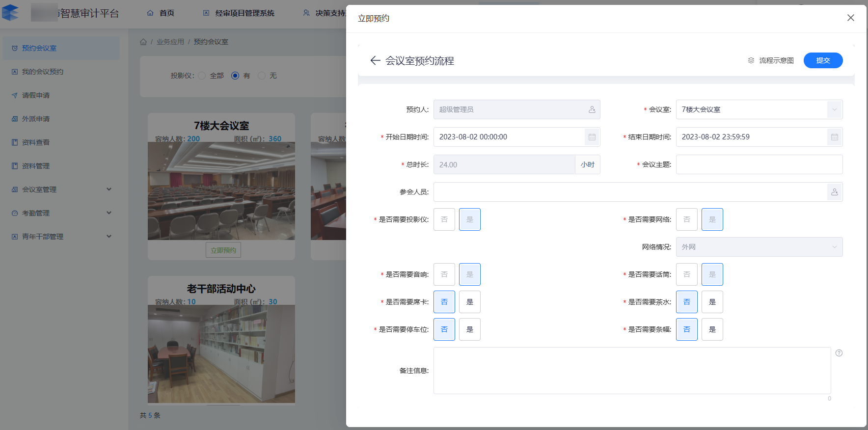Expand 考勤管理 submenu chevron

109,213
